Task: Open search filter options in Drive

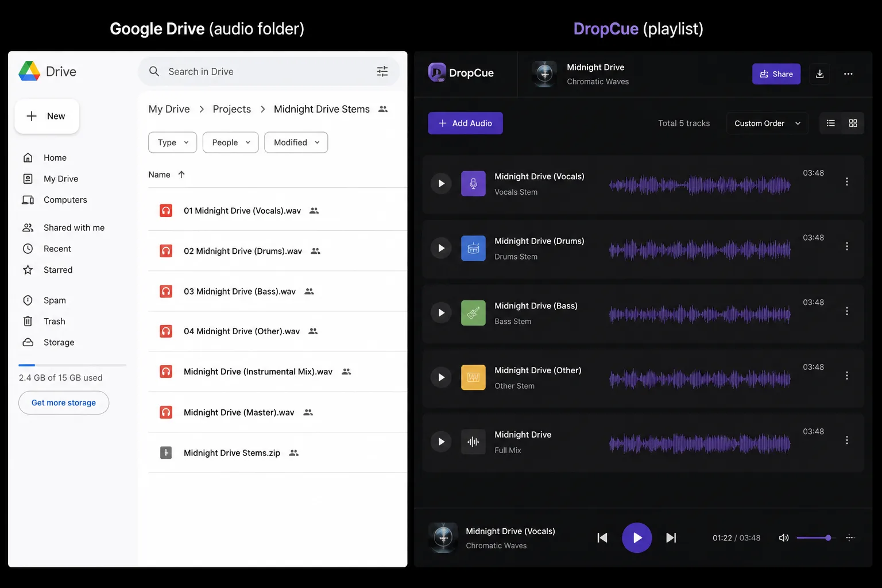Action: [382, 71]
